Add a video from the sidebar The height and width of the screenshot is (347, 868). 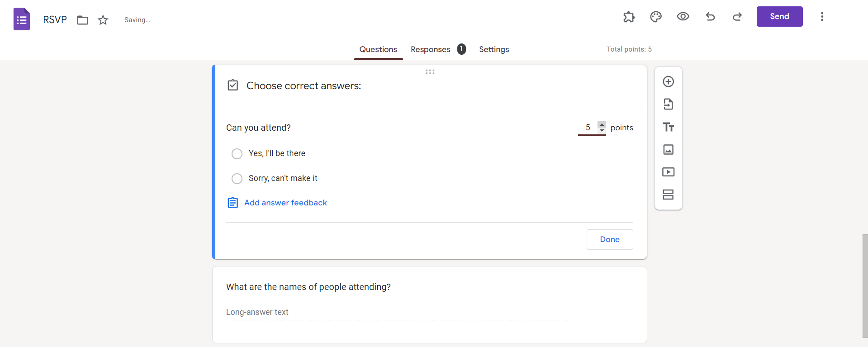click(x=668, y=172)
